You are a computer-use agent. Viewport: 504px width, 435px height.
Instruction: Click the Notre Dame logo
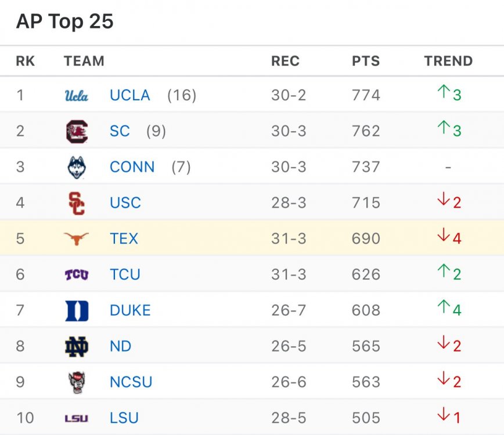77,346
